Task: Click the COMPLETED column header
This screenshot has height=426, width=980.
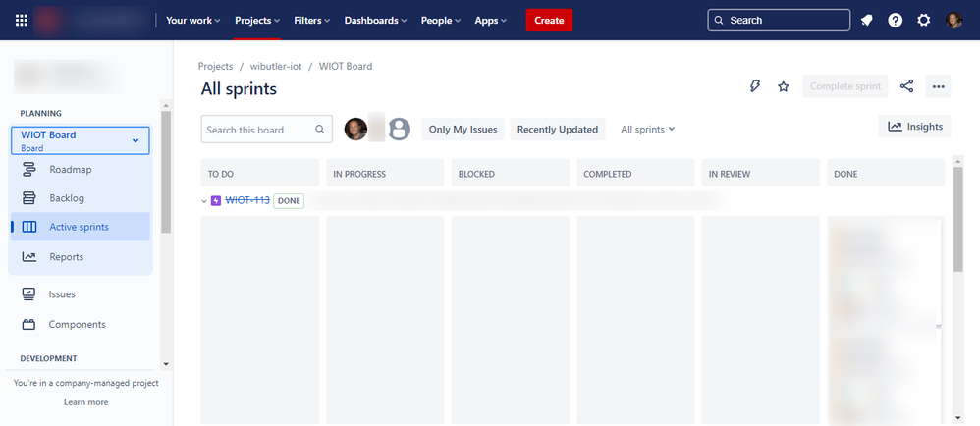Action: click(x=635, y=174)
